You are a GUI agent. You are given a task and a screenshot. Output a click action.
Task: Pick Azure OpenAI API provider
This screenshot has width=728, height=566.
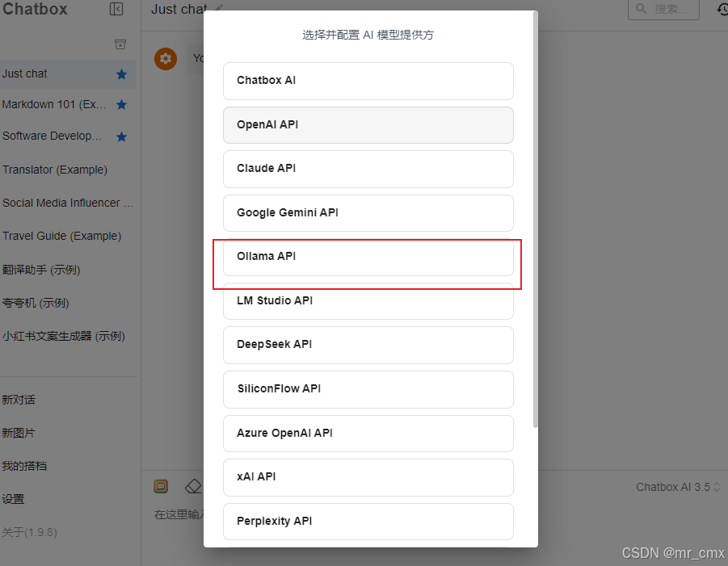point(368,434)
